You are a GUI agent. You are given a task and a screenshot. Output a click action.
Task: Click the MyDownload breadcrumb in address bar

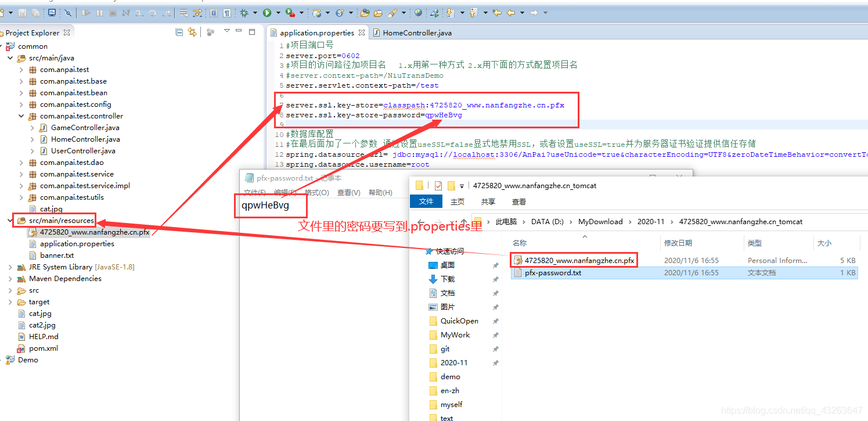600,222
